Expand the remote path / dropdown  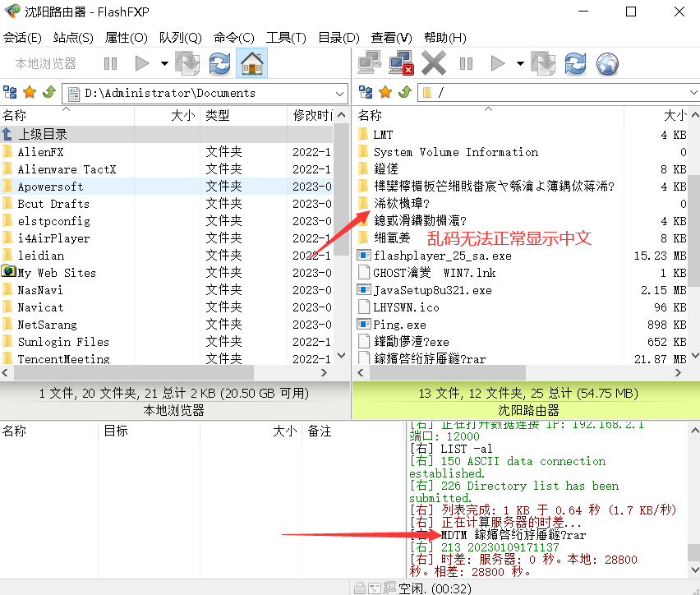click(x=693, y=93)
